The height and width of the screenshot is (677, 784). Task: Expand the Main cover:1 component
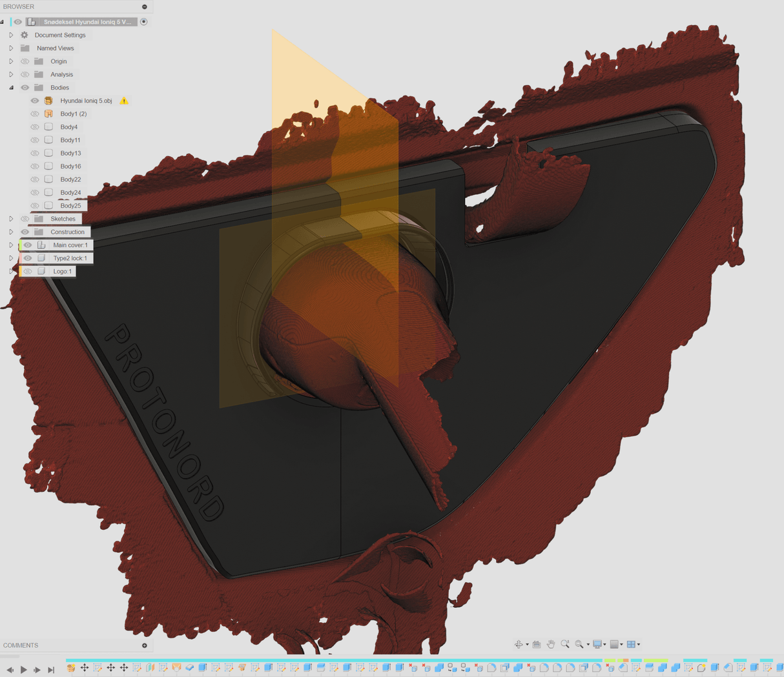pyautogui.click(x=11, y=245)
